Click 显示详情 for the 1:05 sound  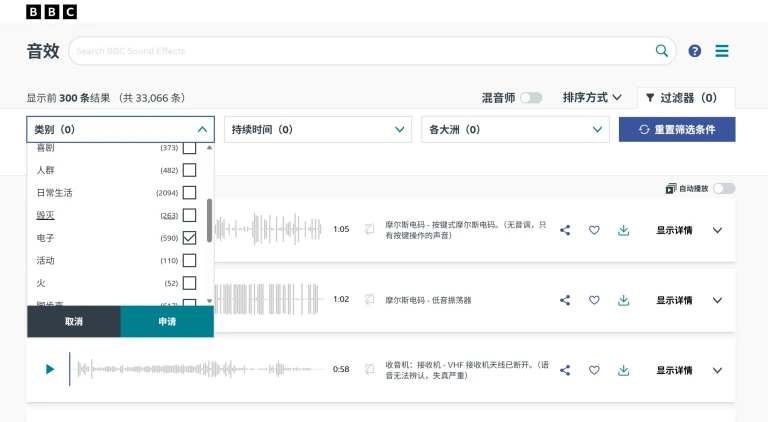tap(674, 230)
